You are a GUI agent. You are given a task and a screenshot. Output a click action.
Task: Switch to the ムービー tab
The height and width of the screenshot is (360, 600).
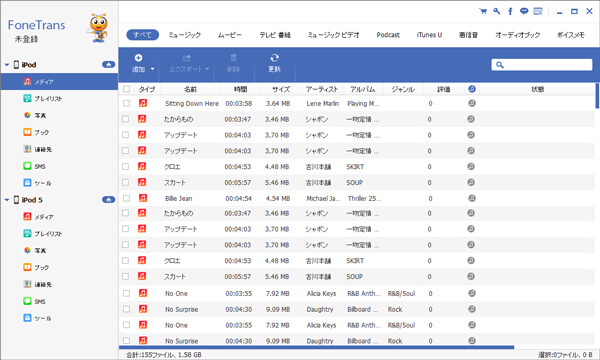coord(230,35)
